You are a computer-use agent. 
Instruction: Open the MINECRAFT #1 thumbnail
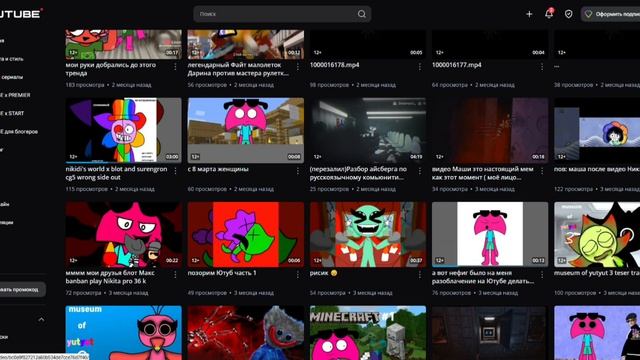[x=368, y=333]
